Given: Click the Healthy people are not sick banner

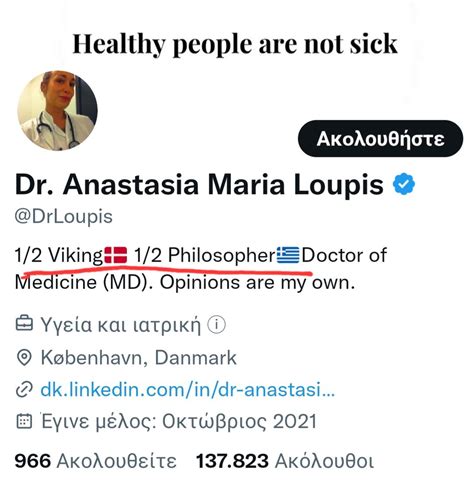Looking at the screenshot, I should coord(235,44).
